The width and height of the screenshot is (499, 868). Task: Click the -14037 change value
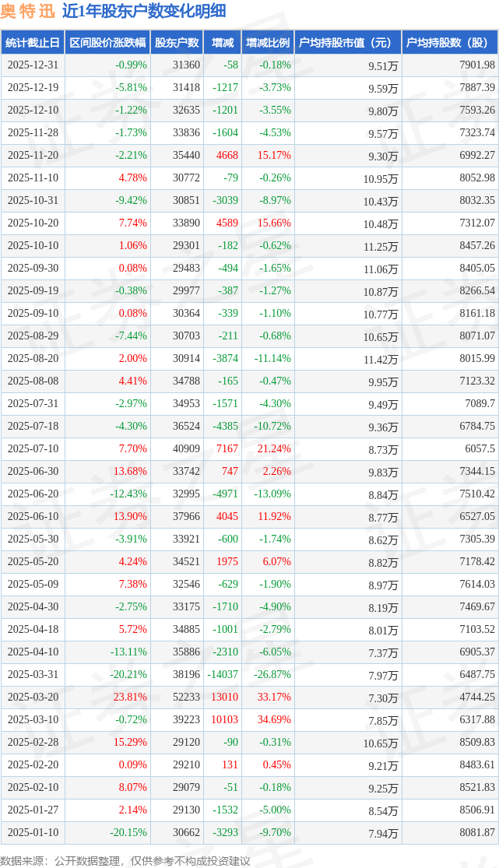point(223,675)
